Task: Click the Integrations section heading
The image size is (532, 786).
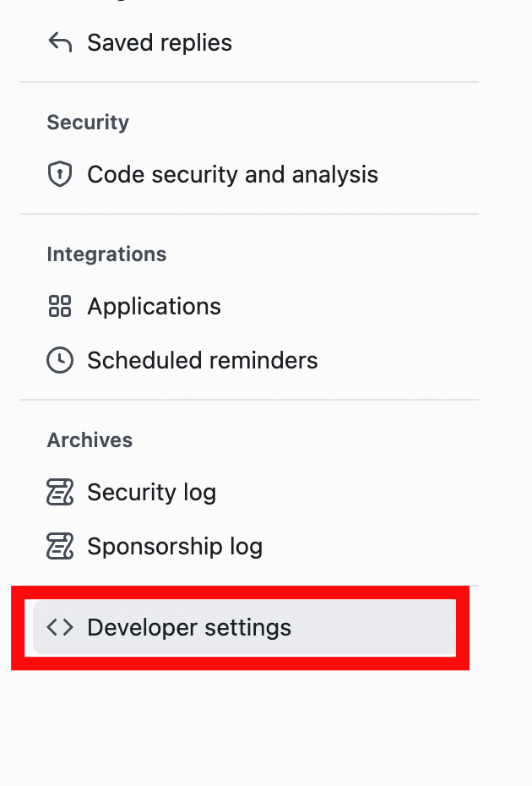Action: (106, 254)
